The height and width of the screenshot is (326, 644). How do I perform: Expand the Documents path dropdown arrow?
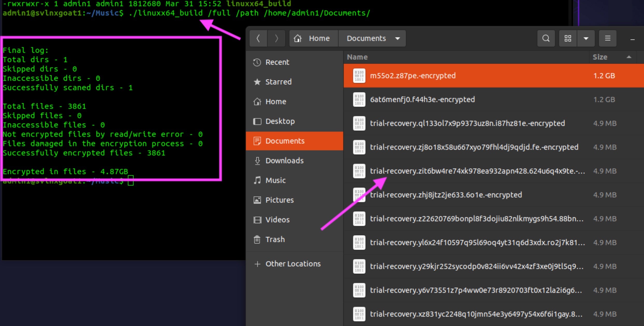(x=397, y=38)
